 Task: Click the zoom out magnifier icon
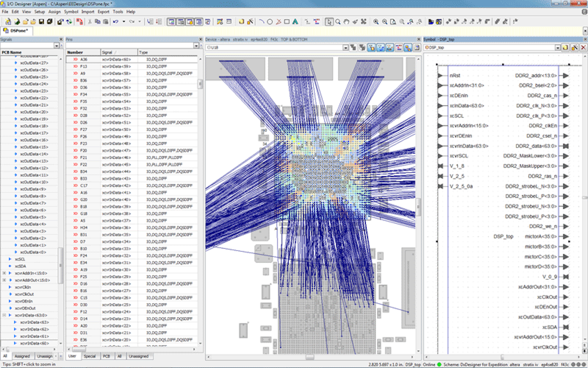(384, 22)
